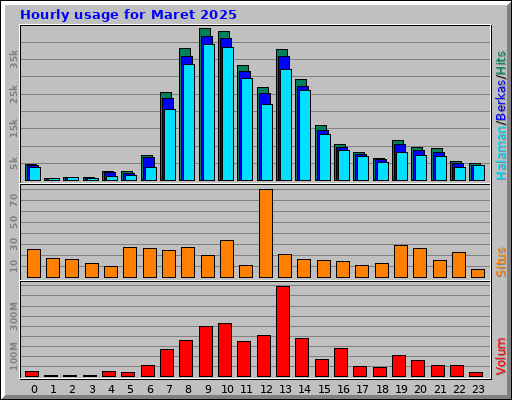Click the orange Situs bar at hour 23
The image size is (512, 400).
(x=478, y=273)
